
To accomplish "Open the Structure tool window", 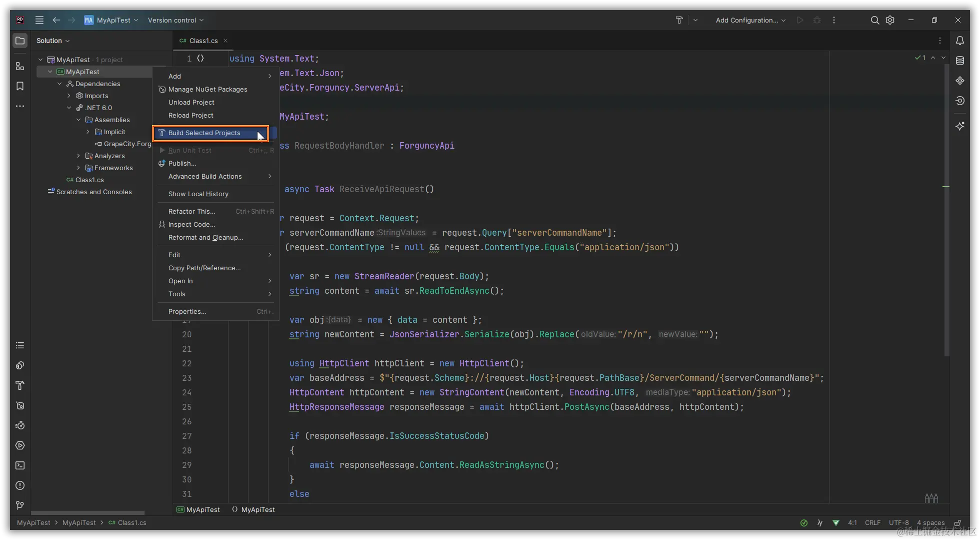I will [x=20, y=66].
